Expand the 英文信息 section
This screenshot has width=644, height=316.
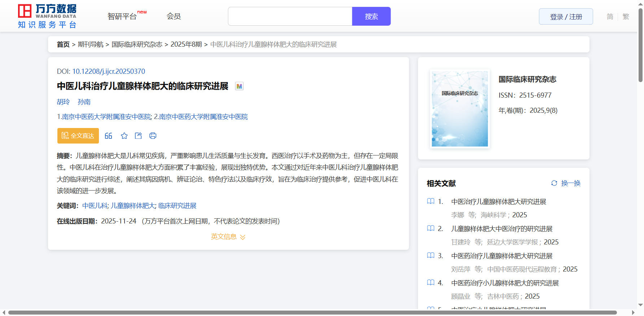click(x=228, y=237)
